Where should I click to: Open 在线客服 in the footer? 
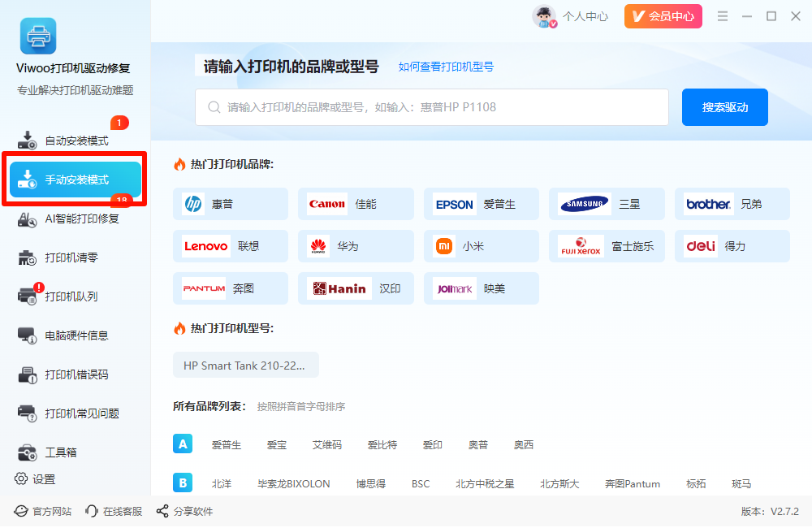pyautogui.click(x=114, y=512)
